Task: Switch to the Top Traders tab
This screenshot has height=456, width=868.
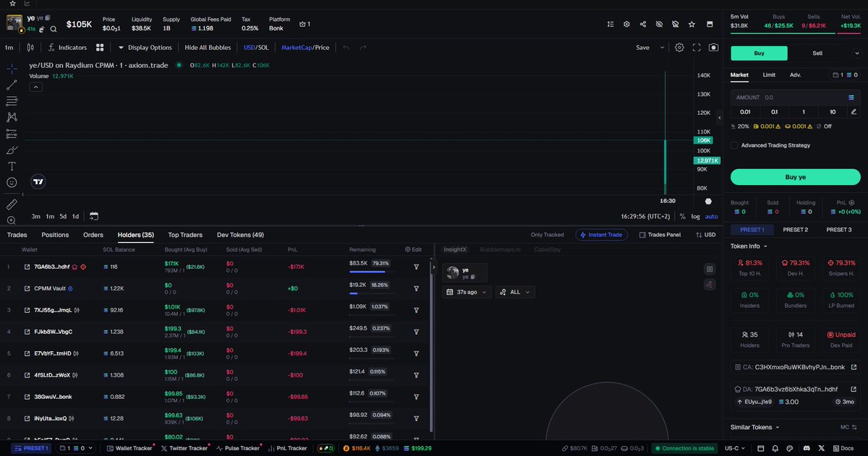Action: point(185,235)
